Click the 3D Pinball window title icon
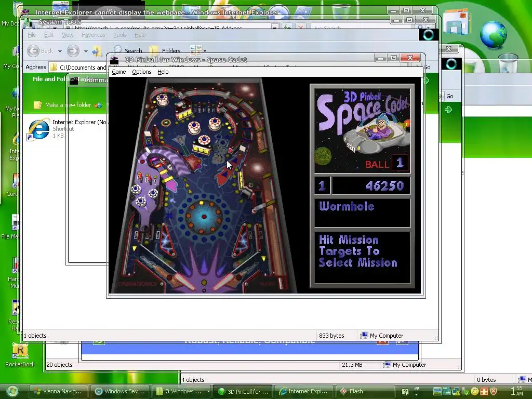This screenshot has width=532, height=399. coord(115,60)
